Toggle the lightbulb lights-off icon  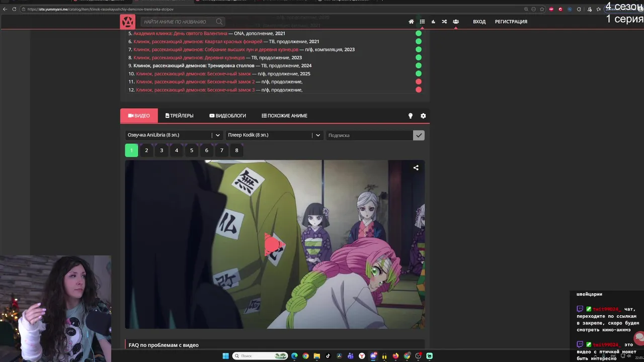(x=410, y=116)
